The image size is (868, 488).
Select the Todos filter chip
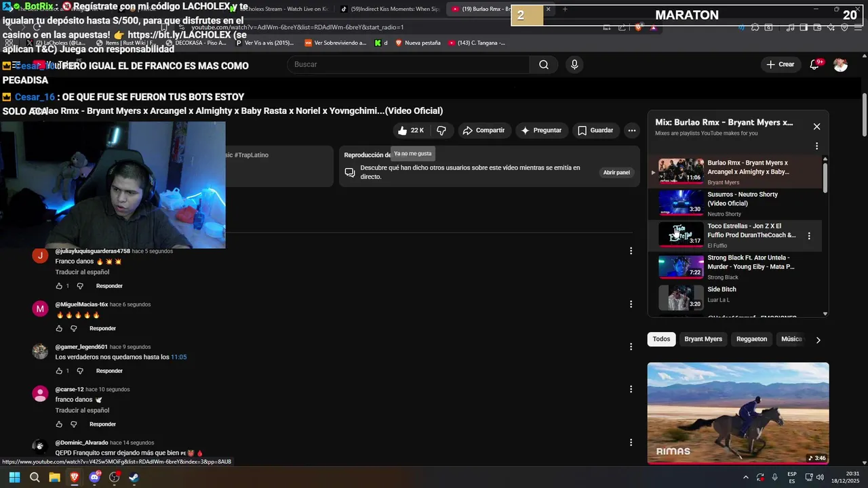pyautogui.click(x=661, y=339)
